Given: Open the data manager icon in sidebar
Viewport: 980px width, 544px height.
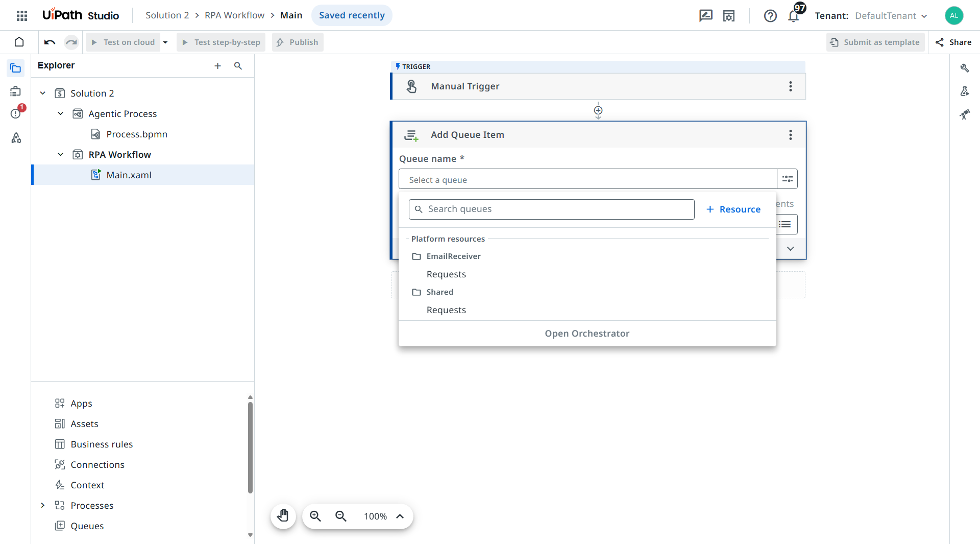Looking at the screenshot, I should 16,91.
